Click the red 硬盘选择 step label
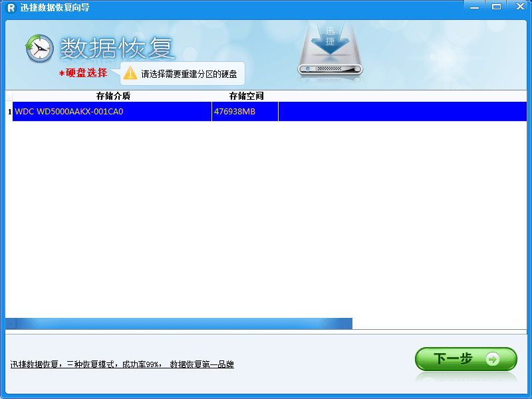The image size is (532, 399). [86, 73]
